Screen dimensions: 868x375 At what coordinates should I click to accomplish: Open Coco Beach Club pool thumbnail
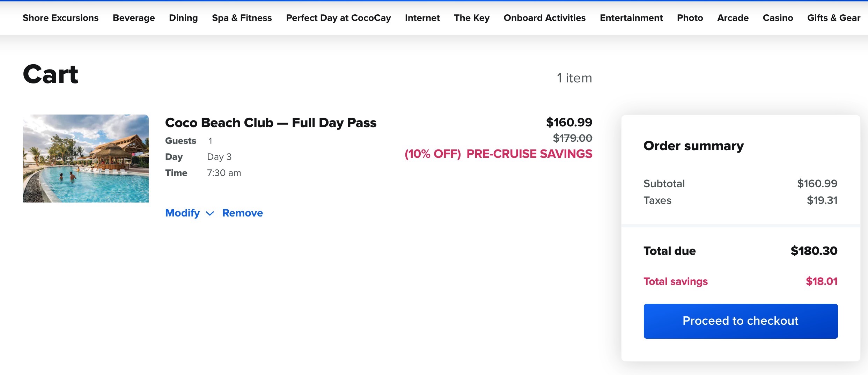click(x=86, y=159)
